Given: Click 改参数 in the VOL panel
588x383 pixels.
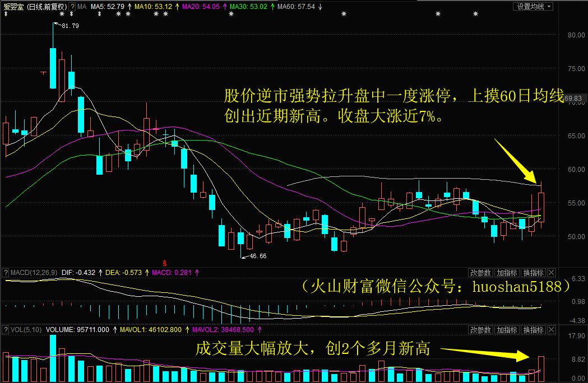Looking at the screenshot, I should 480,330.
